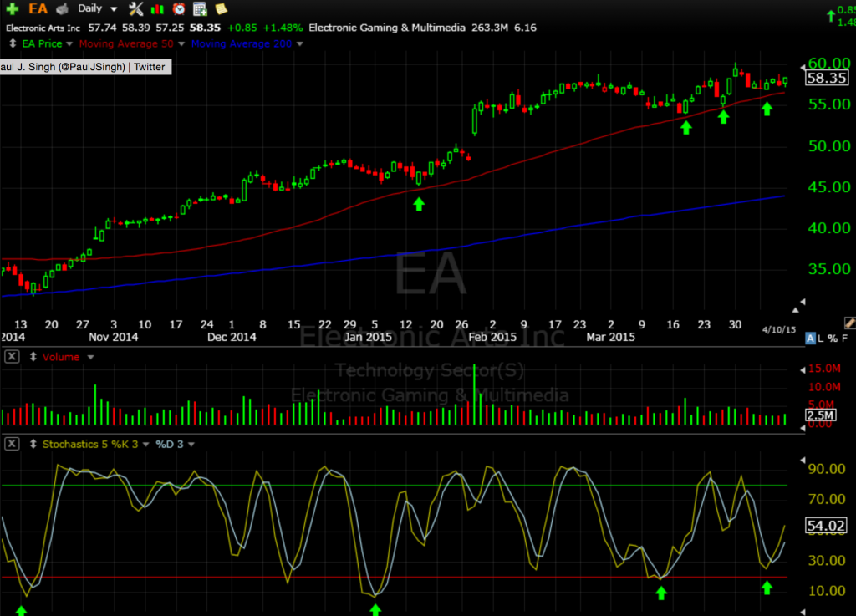Click Electronic Gaming & Multimedia industry label
856x616 pixels.
point(386,28)
